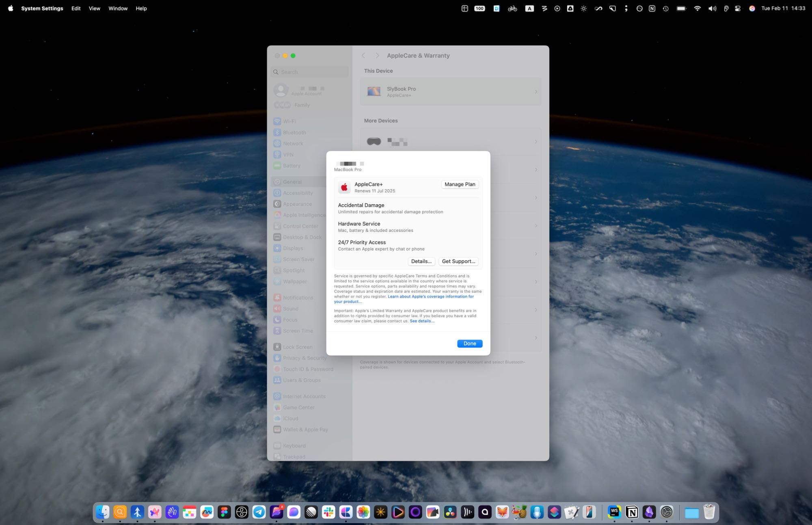The width and height of the screenshot is (812, 525).
Task: Click the bicycle icon in menu bar
Action: [512, 8]
